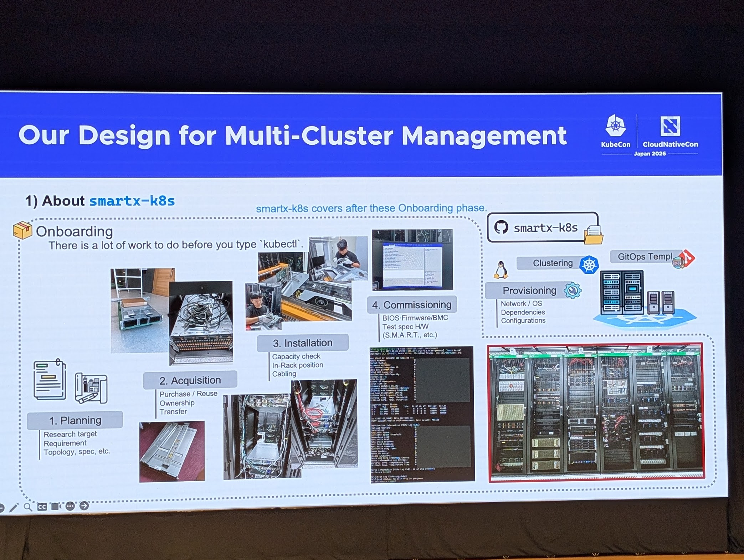The height and width of the screenshot is (560, 744).
Task: Click 'Requirement' under Planning
Action: pos(65,443)
